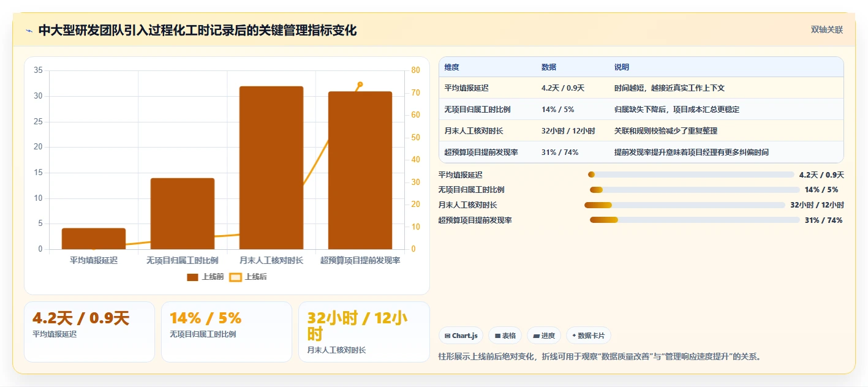Viewport: 868px width, 387px height.
Task: Click the text 时间越短，越接近真实工作上下文
Action: coord(670,88)
